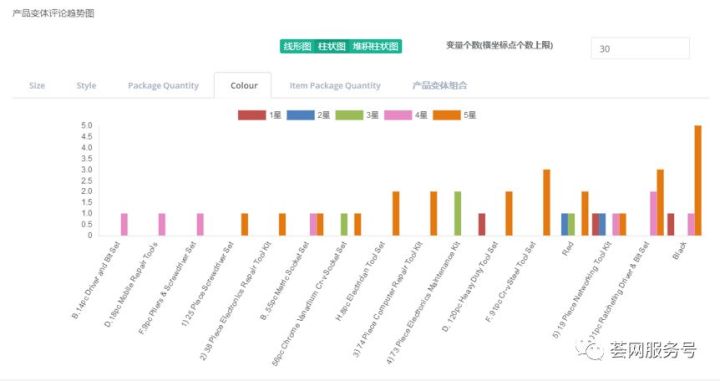Click the tallest orange bar for Black
The image size is (720, 381).
[x=698, y=180]
